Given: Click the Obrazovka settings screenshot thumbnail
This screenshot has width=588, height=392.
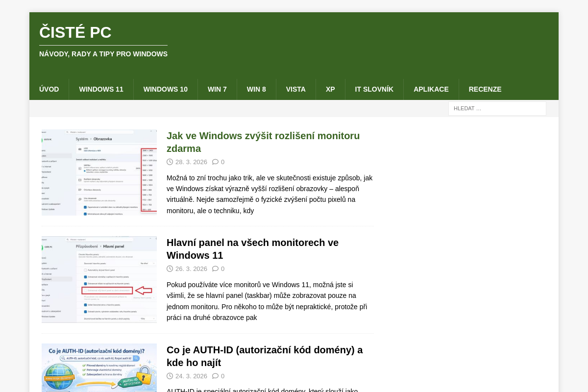Looking at the screenshot, I should coord(99,172).
